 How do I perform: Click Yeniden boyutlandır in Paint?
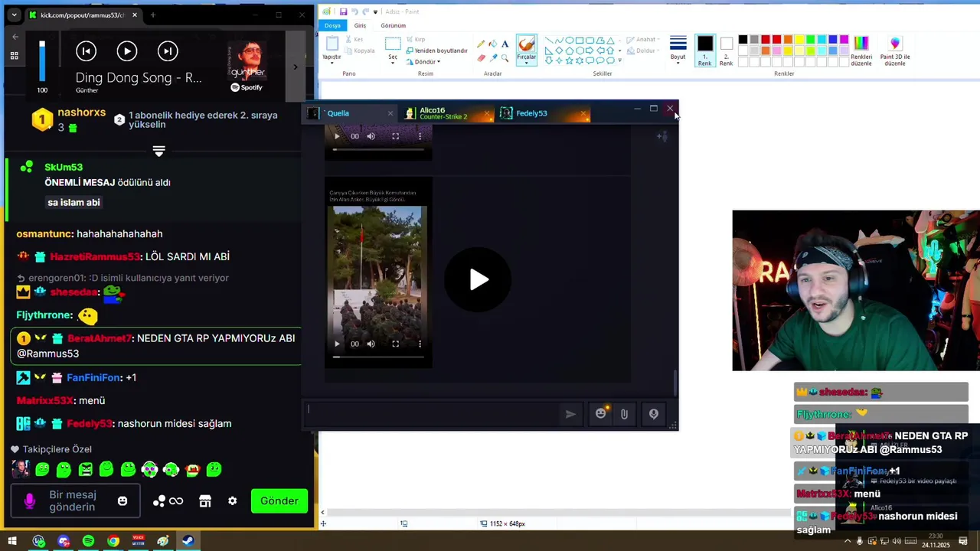point(436,51)
